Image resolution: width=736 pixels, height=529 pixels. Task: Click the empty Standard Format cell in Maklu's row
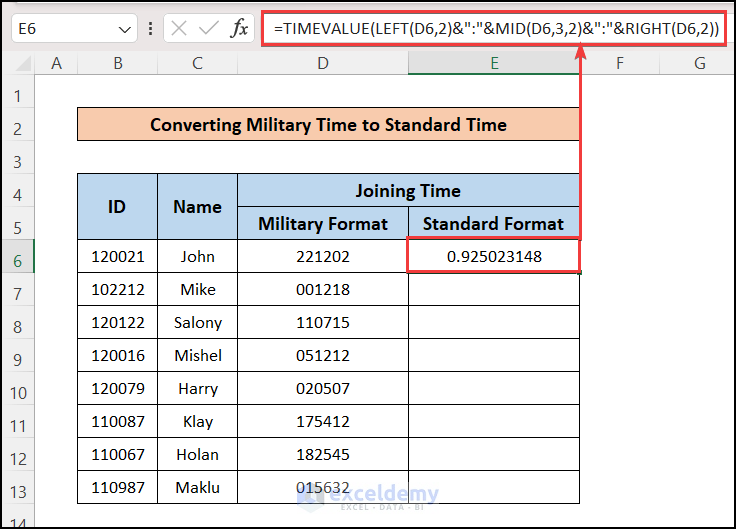(x=494, y=487)
